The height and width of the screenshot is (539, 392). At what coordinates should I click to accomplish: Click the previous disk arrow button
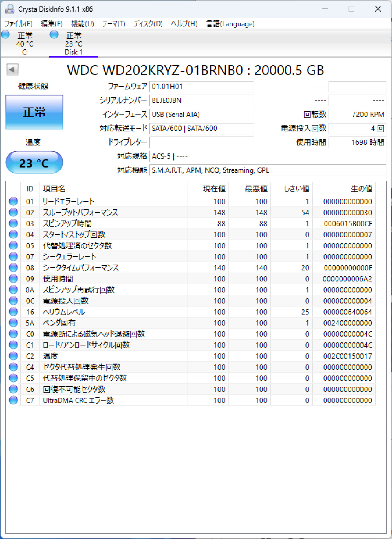point(13,70)
